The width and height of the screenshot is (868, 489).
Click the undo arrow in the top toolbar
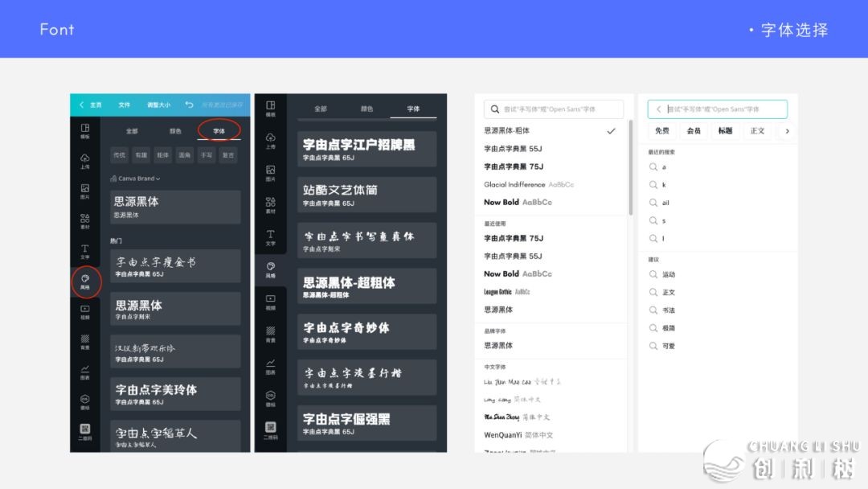click(189, 105)
